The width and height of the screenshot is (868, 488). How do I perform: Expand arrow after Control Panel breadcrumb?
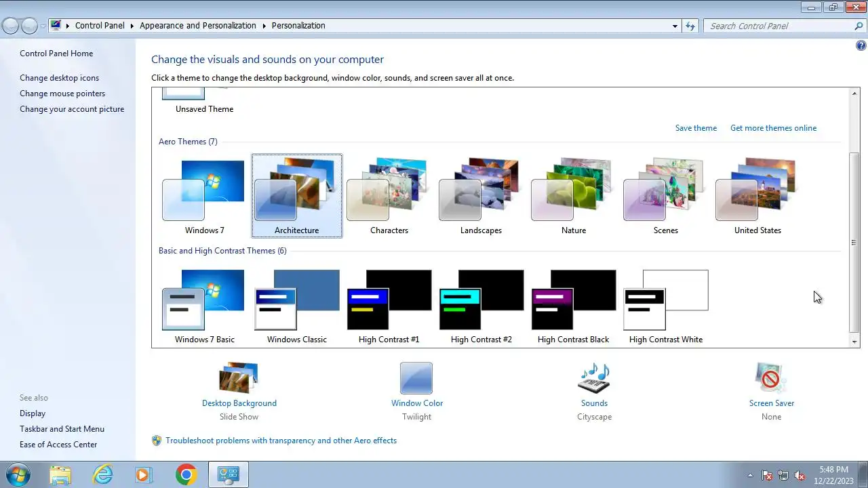pyautogui.click(x=132, y=26)
